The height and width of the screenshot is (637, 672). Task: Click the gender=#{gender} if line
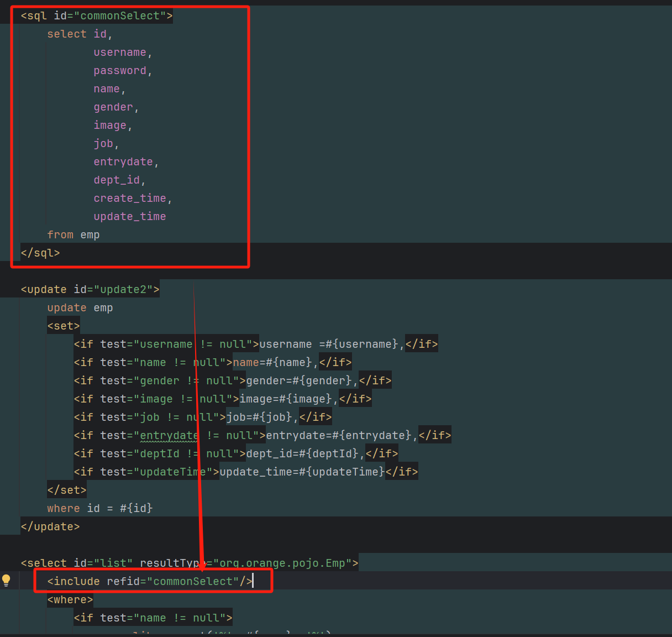[233, 380]
